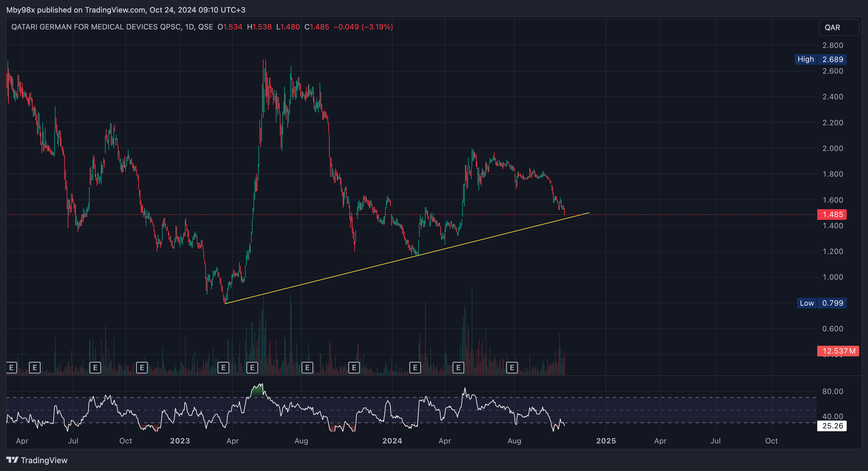Viewport: 868px width, 471px height.
Task: Select the red 1.485 current price label
Action: [832, 215]
